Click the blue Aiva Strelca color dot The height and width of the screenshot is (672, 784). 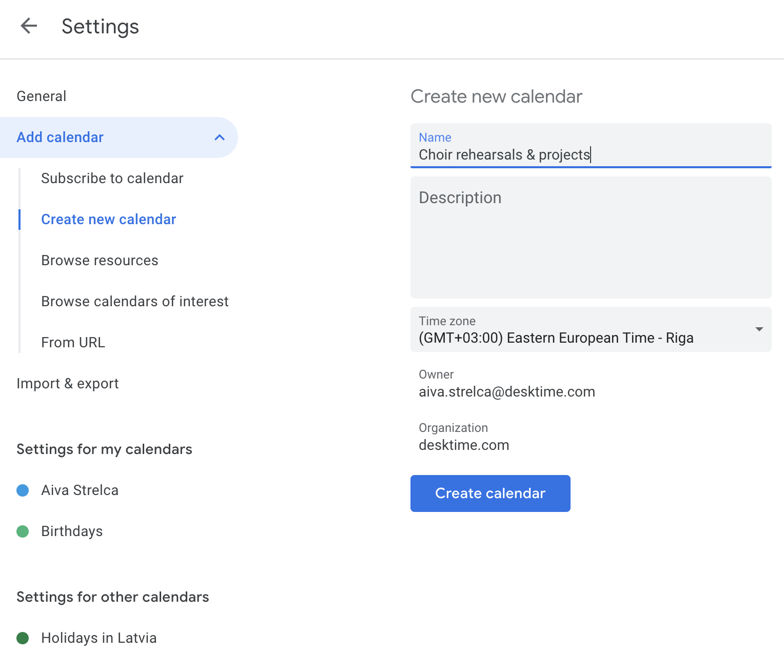(23, 490)
